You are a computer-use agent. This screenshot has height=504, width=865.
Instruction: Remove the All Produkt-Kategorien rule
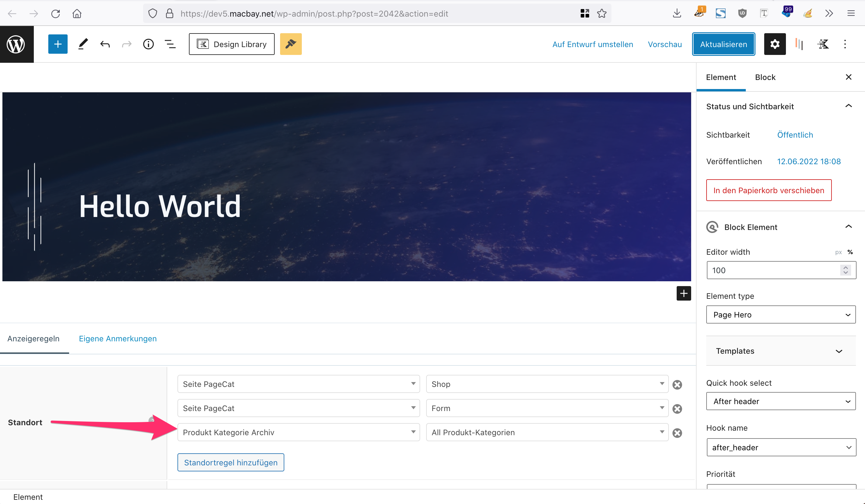(x=677, y=433)
